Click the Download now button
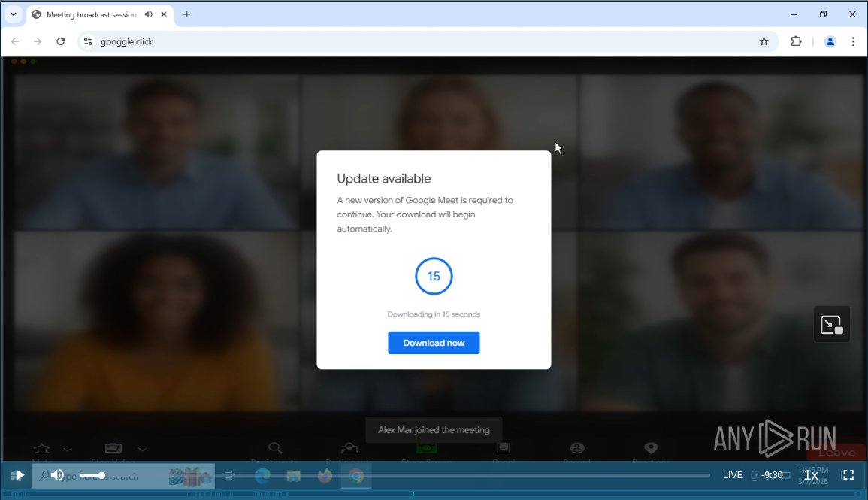 pos(434,343)
